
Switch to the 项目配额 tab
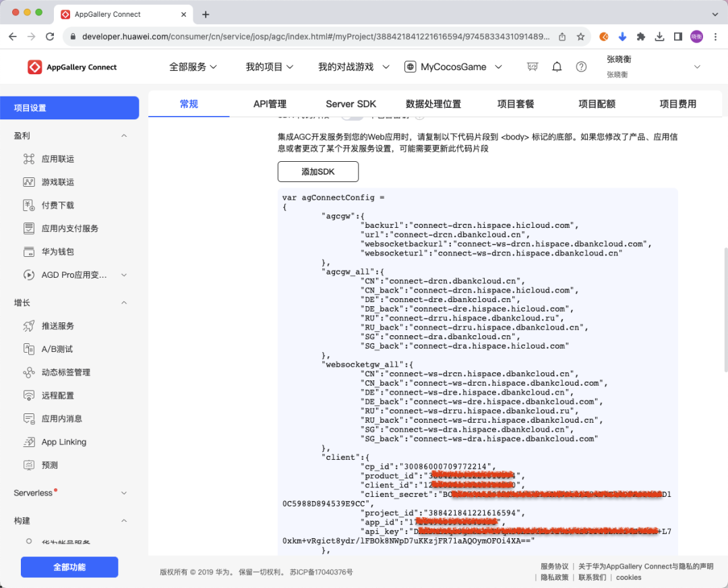[597, 104]
